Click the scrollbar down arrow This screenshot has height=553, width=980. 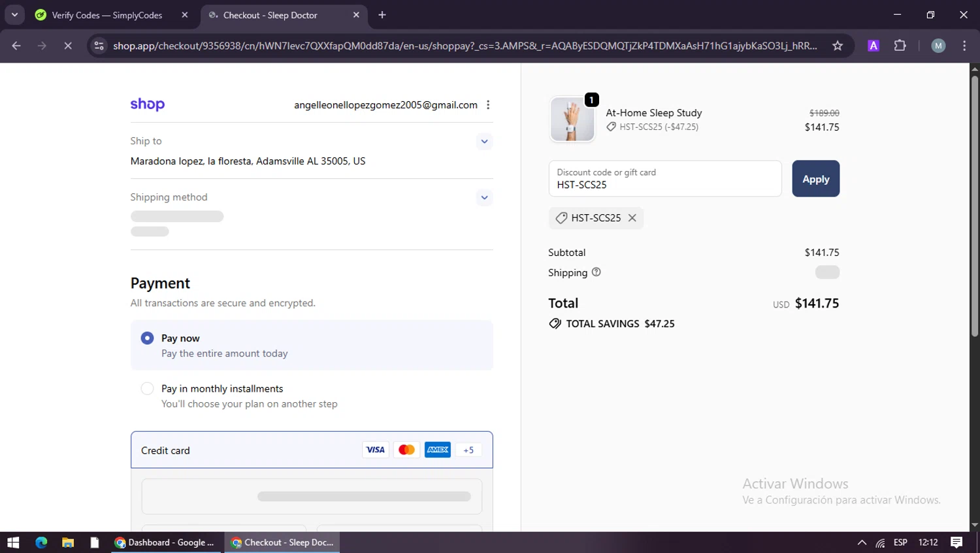click(975, 525)
